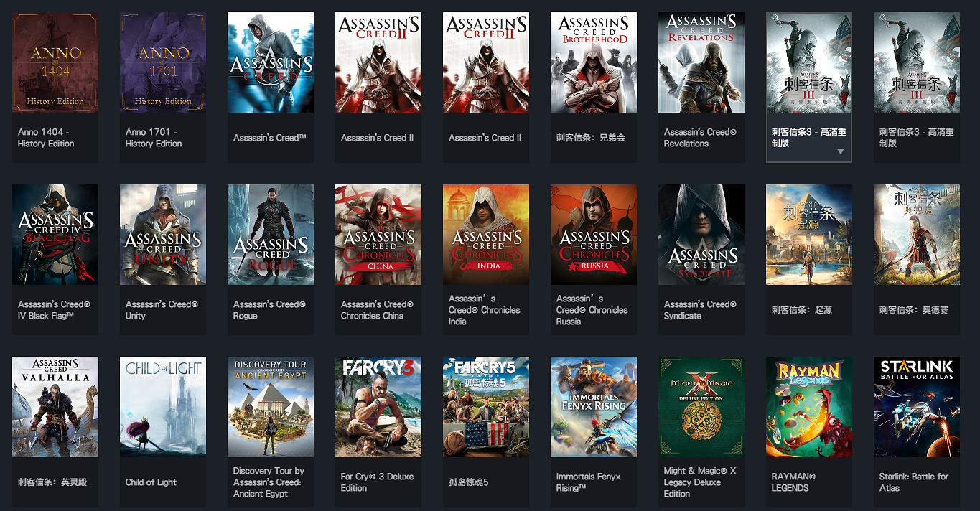Click the first Assassin's Creed game cover
Screen dimensions: 980x511
(271, 62)
